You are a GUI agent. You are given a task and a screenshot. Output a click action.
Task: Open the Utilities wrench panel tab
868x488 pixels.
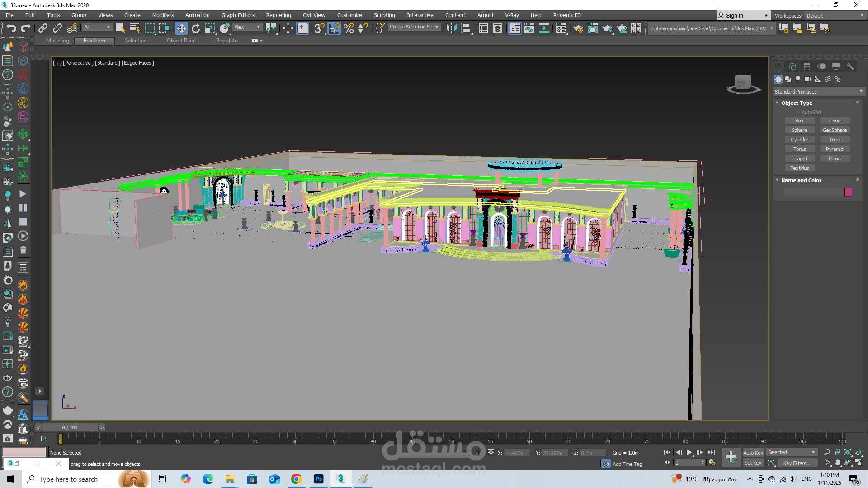click(x=850, y=66)
